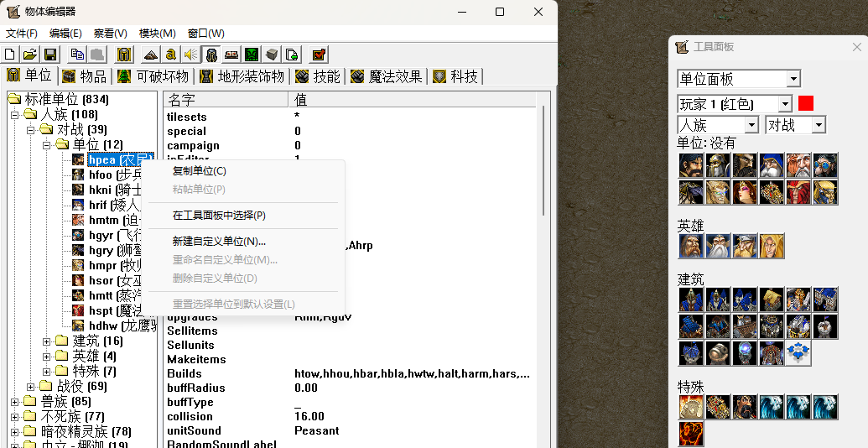Switch to the 技能 tab
This screenshot has height=448, width=868.
[318, 76]
